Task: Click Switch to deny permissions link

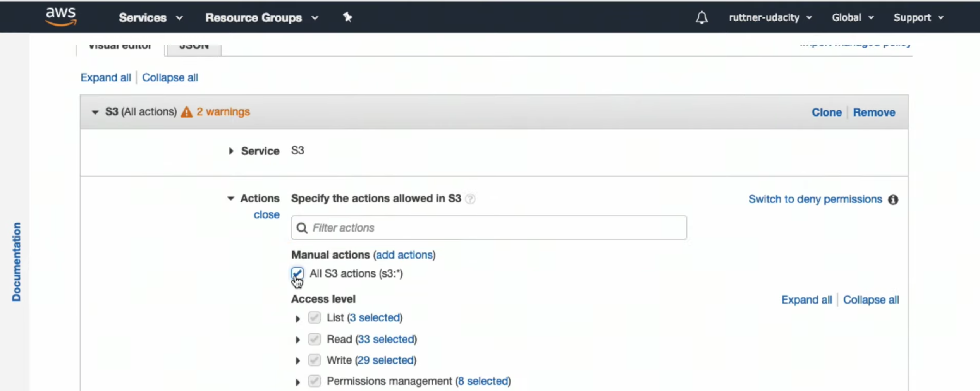Action: (x=815, y=199)
